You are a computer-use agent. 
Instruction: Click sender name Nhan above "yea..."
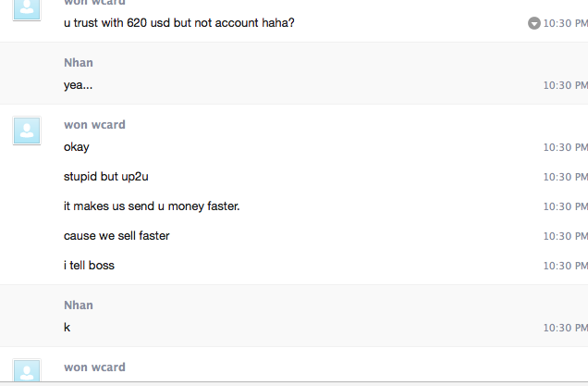79,63
